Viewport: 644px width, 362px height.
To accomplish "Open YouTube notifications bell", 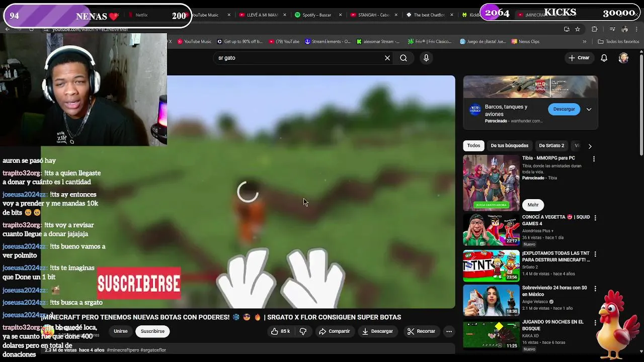I will 604,58.
